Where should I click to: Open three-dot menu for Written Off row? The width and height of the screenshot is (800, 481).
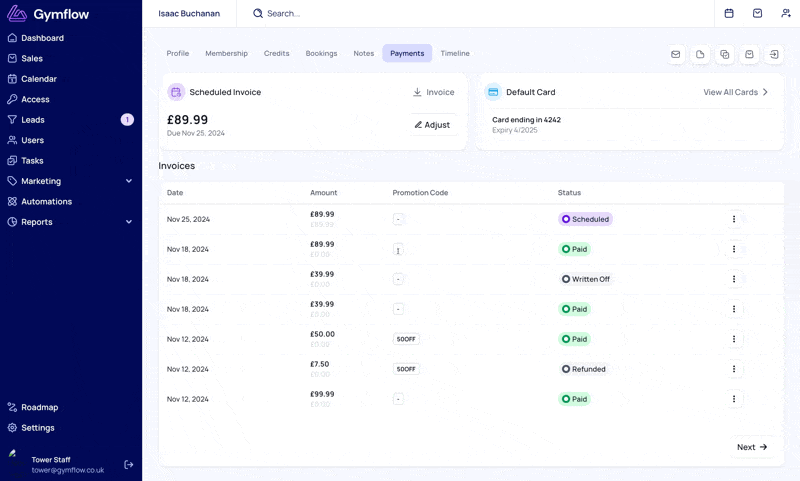point(734,279)
